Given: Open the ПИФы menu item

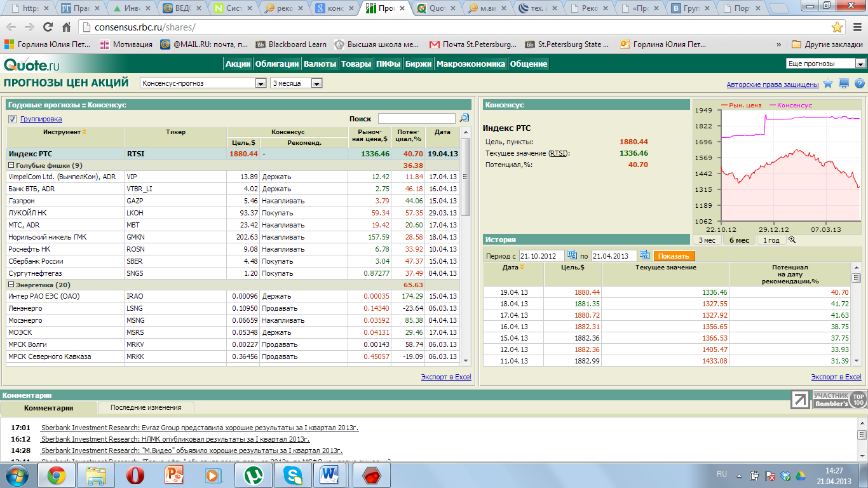Looking at the screenshot, I should click(x=388, y=64).
